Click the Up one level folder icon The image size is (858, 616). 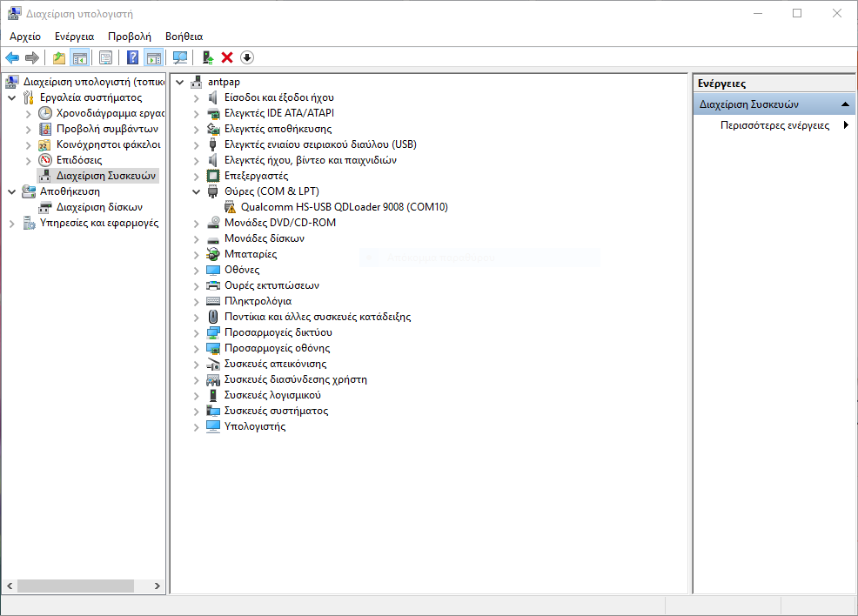[x=58, y=57]
